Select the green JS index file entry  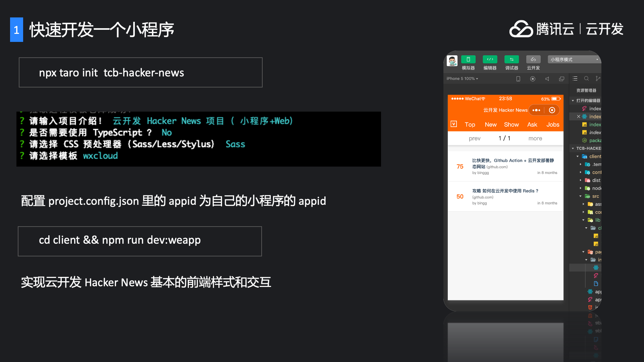592,125
